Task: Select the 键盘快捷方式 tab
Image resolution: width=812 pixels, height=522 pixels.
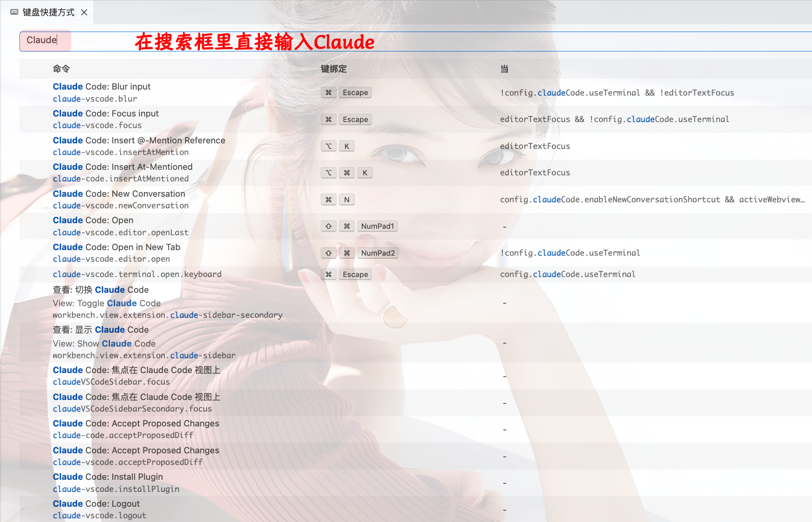Action: (48, 12)
